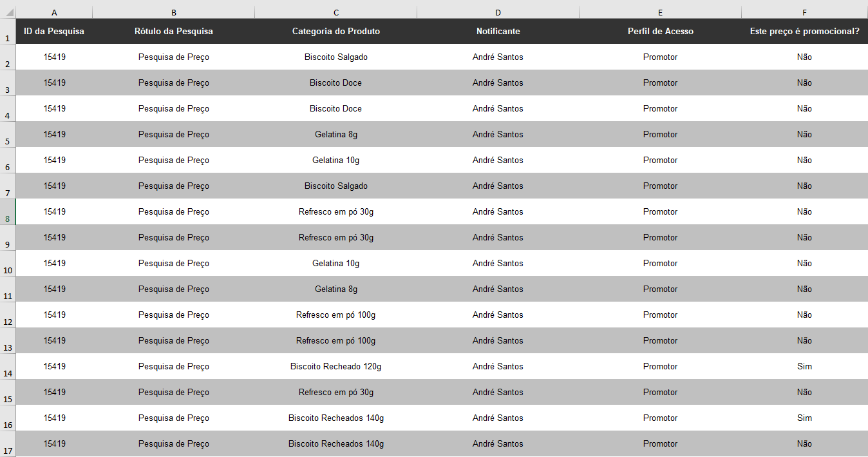868x457 pixels.
Task: Select the column A header
Action: coord(54,12)
